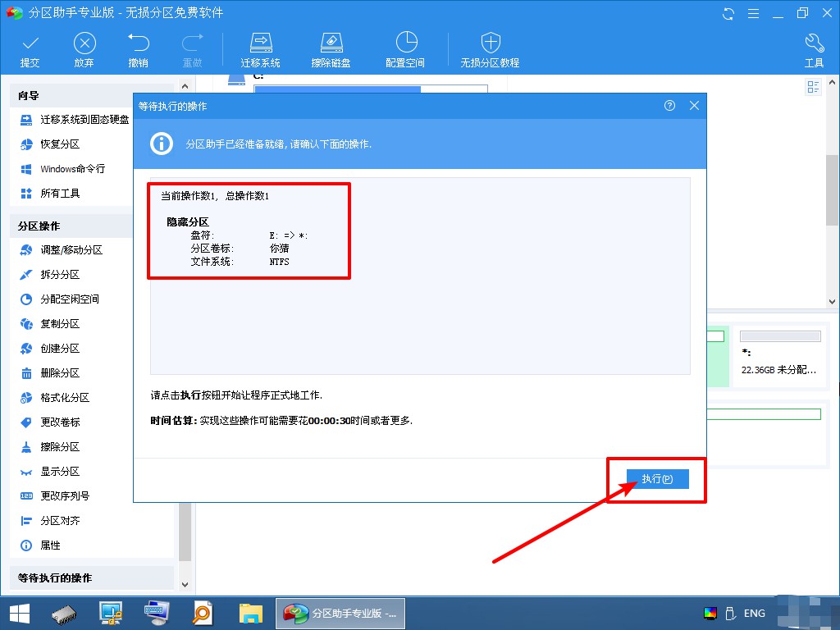Toggle the disk list view icon
Screen dimensions: 840x630
813,87
